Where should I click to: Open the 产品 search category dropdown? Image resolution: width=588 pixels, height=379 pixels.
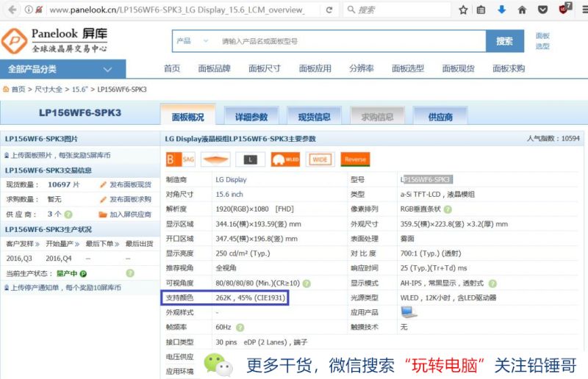[x=193, y=41]
